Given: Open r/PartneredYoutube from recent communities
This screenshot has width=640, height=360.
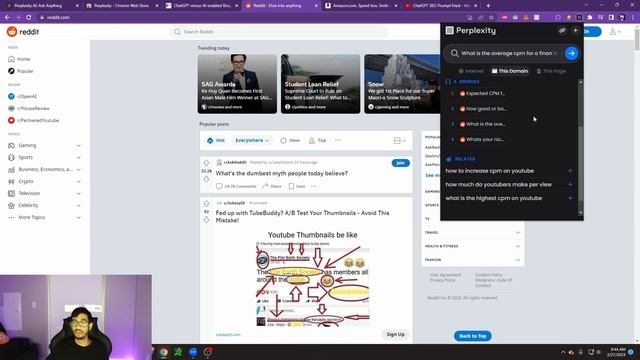Looking at the screenshot, I should pyautogui.click(x=34, y=120).
